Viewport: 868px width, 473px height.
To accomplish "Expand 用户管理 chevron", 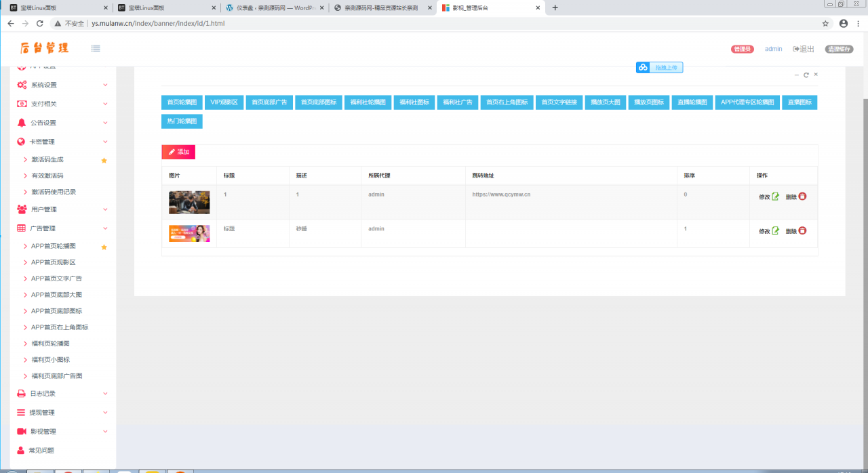I will pos(105,209).
